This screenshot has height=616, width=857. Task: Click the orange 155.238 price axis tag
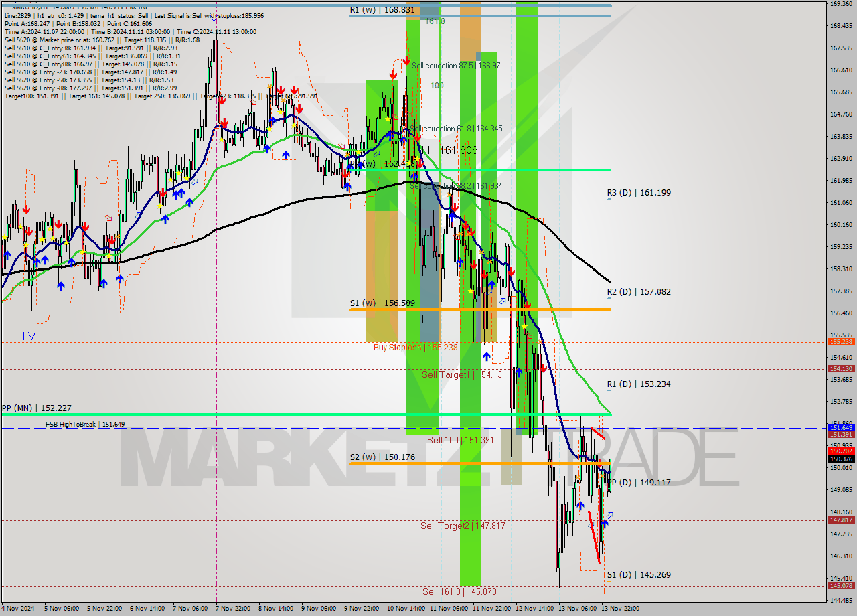pyautogui.click(x=841, y=341)
